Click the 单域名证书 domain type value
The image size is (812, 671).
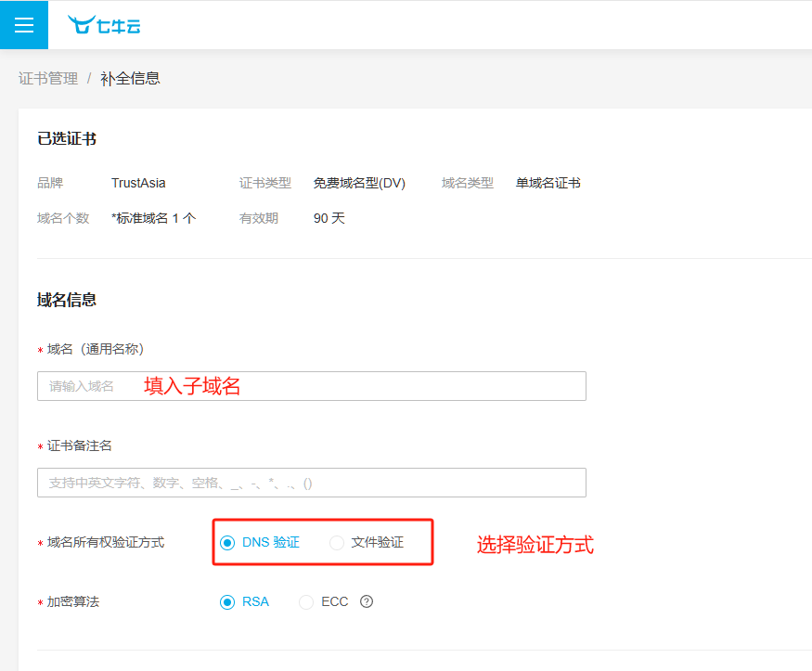548,184
